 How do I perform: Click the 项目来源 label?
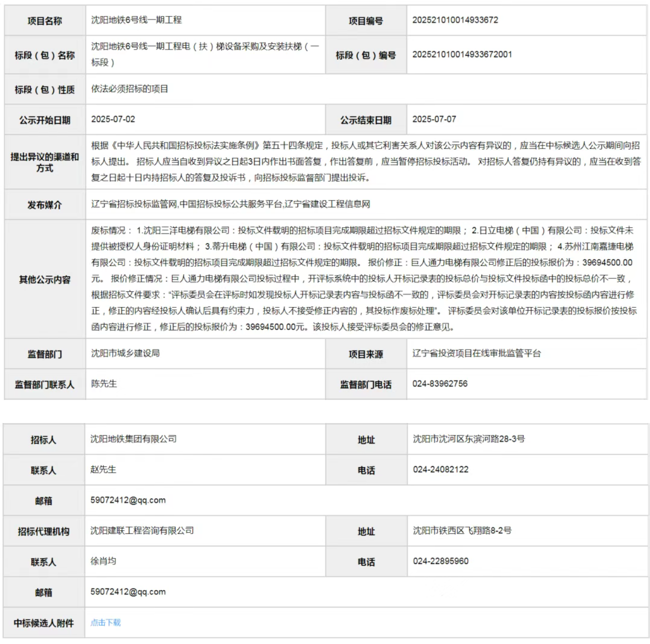coord(366,354)
